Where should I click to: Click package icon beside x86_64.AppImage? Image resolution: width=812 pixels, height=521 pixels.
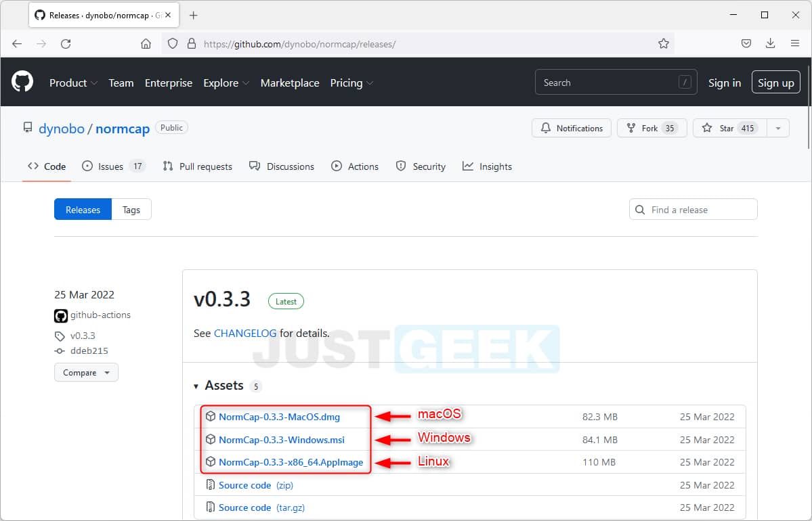point(210,461)
